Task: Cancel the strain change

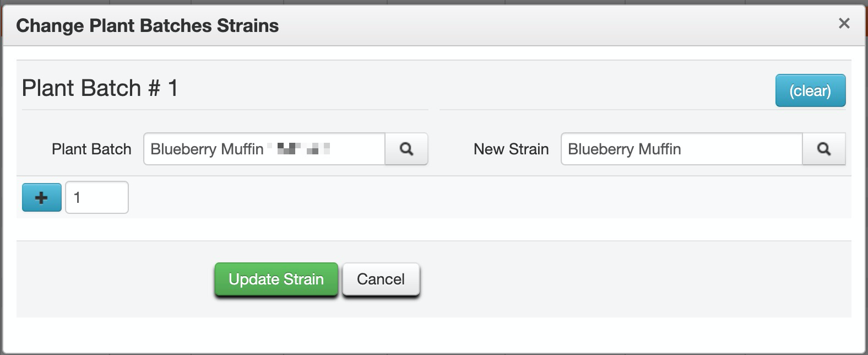Action: (x=381, y=279)
